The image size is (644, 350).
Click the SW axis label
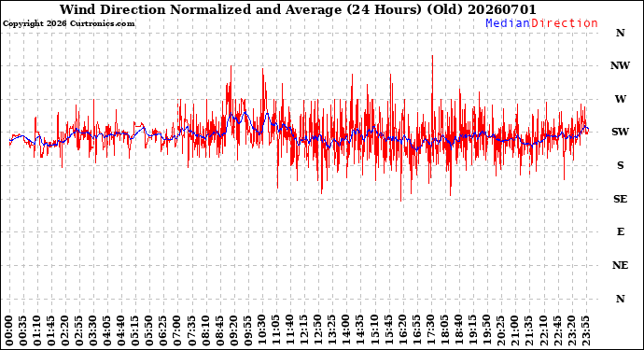(620, 132)
